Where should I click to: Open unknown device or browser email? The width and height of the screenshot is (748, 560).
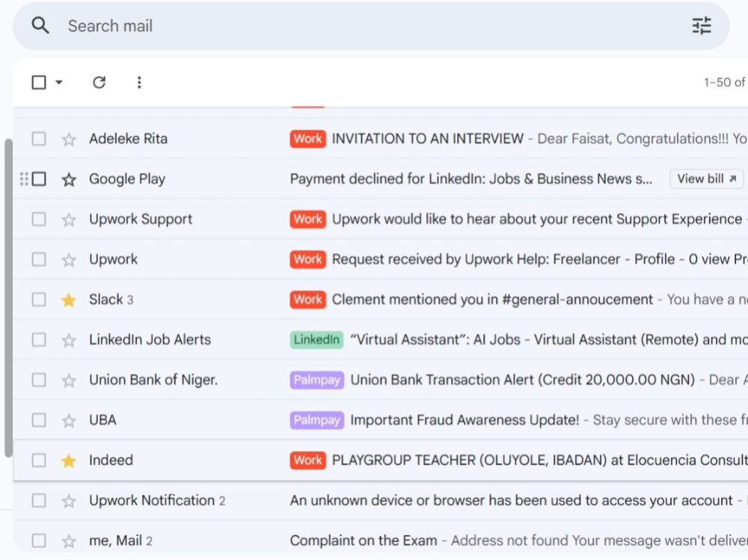(511, 500)
